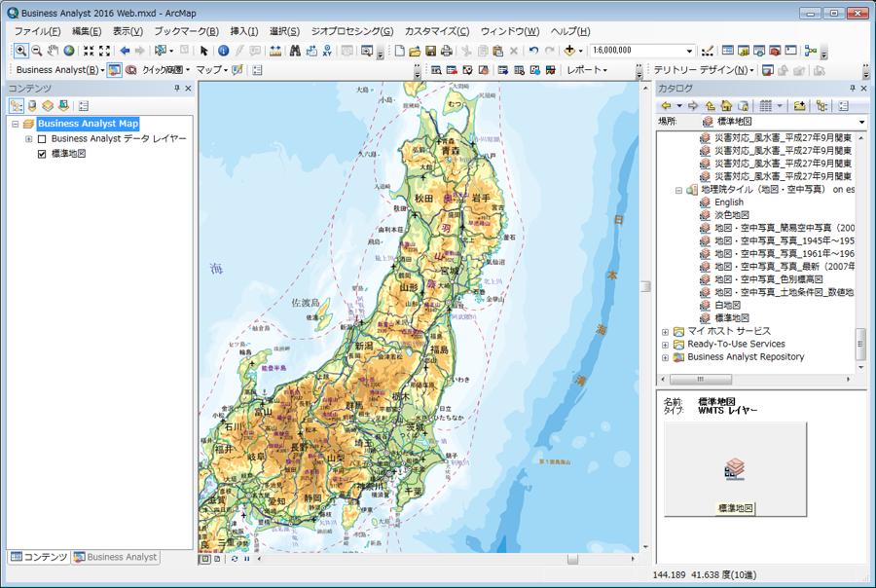Screen dimensions: 876x588
Task: Click the map horizontal scrollbar thumb
Action: click(x=572, y=559)
